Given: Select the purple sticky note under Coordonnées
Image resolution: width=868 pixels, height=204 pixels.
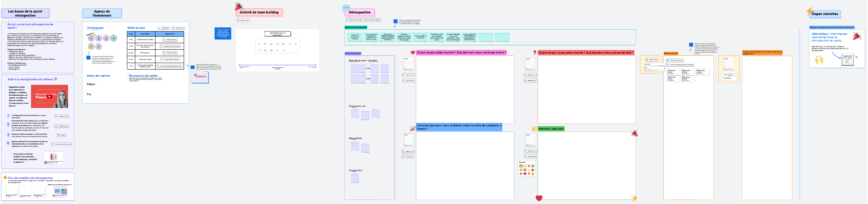Looking at the screenshot, I should click(355, 178).
